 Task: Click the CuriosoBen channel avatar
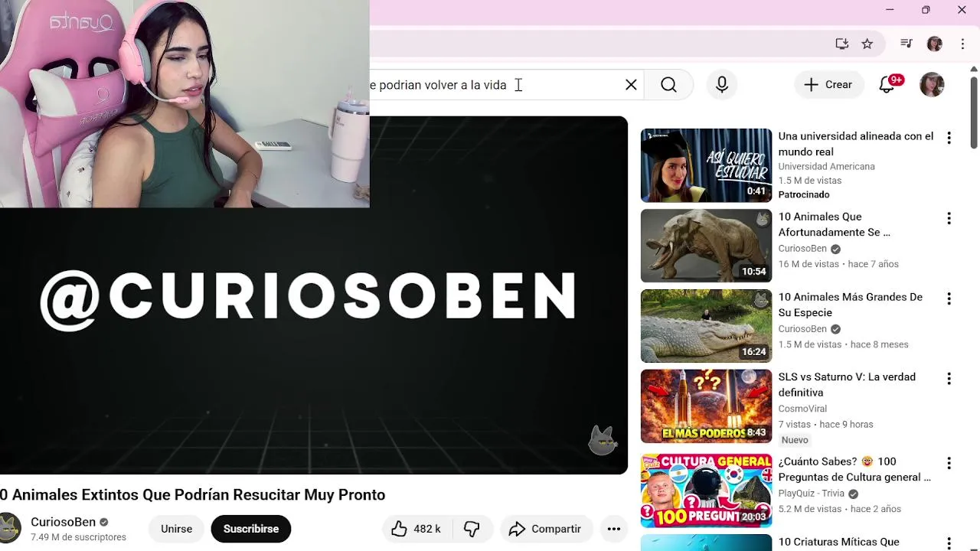coord(9,528)
